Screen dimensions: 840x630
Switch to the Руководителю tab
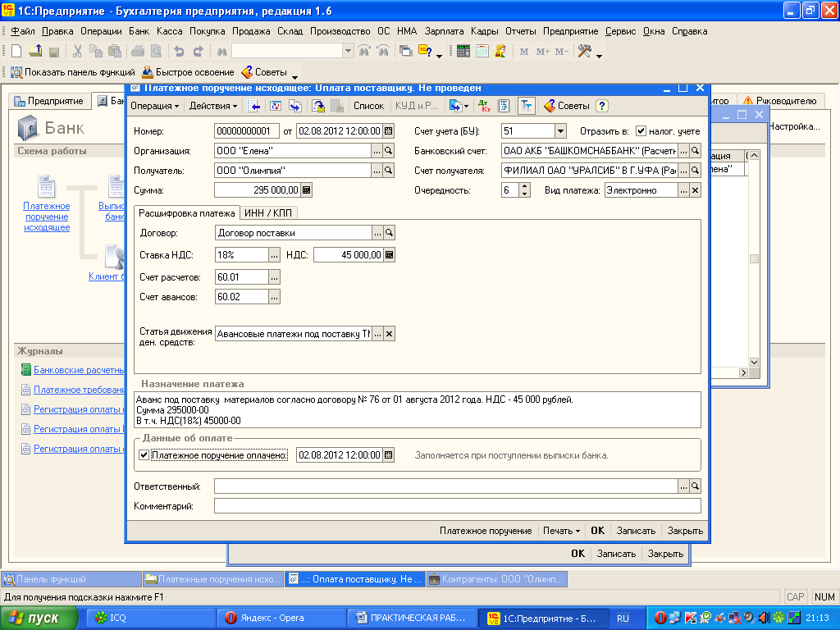point(779,101)
